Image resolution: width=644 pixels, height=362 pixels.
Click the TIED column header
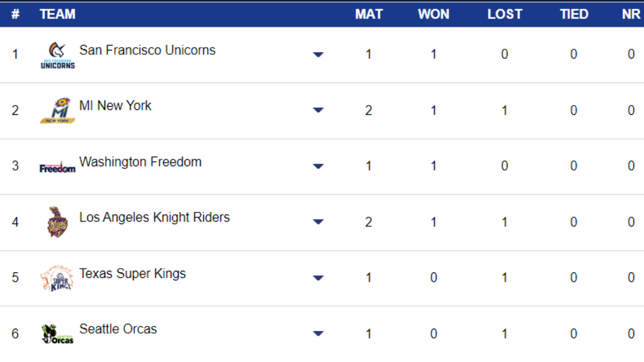574,14
